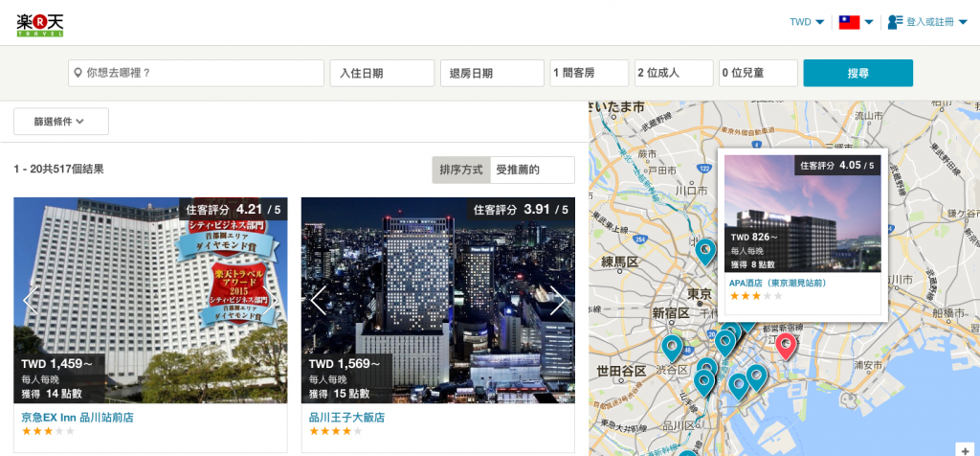Viewport: 980px width, 456px height.
Task: Open the 2 位成人 adults dropdown
Action: [x=674, y=73]
